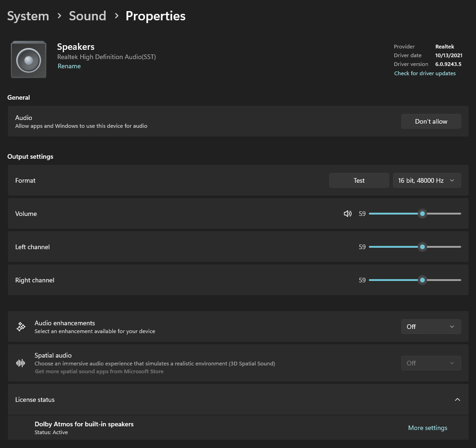Click the Spatial audio waveform icon
The width and height of the screenshot is (476, 448).
point(21,363)
